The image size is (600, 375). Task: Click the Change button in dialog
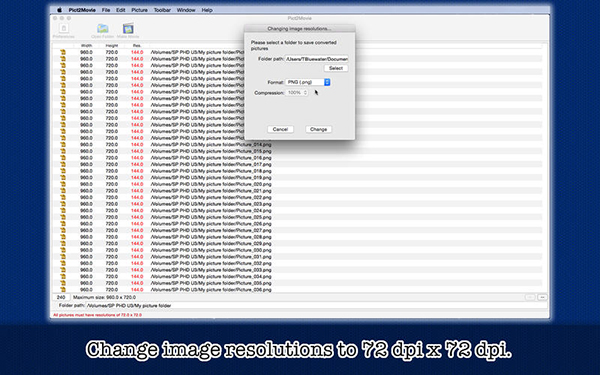point(318,129)
